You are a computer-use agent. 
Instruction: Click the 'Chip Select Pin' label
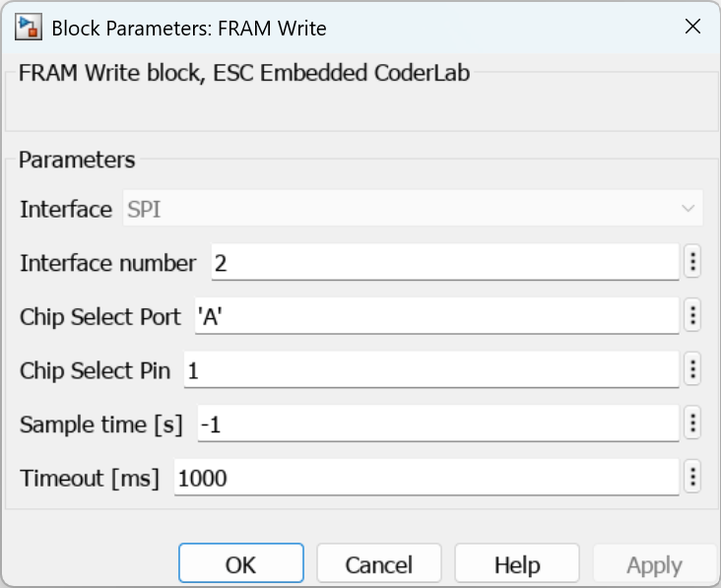tap(96, 370)
